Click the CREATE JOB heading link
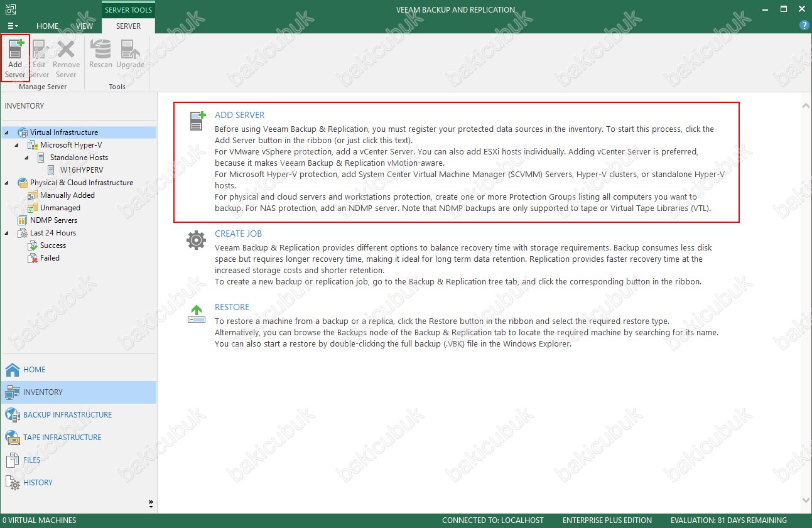 tap(239, 234)
